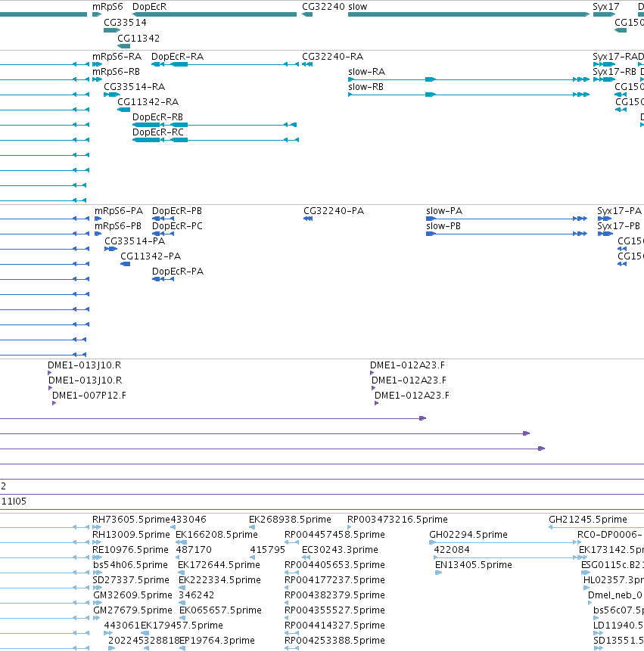Open EST EK268938.5prime
This screenshot has height=652, width=644.
pyautogui.click(x=290, y=520)
